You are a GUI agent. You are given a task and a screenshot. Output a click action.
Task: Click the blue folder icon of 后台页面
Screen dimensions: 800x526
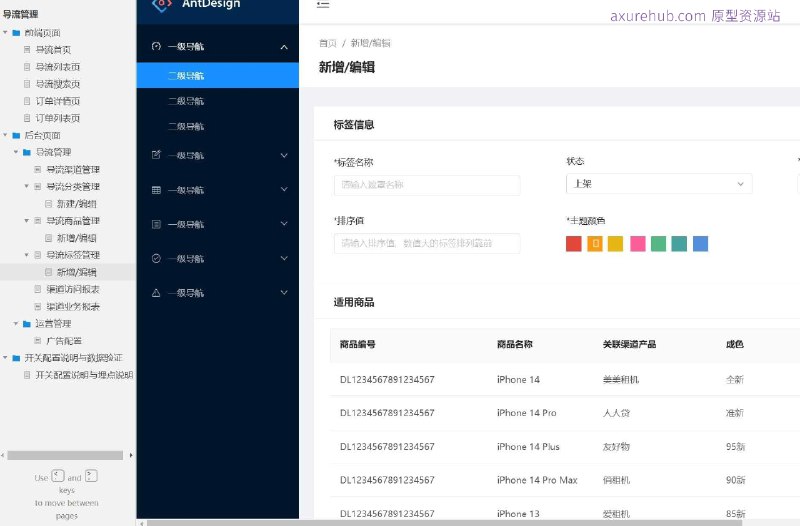[x=16, y=135]
